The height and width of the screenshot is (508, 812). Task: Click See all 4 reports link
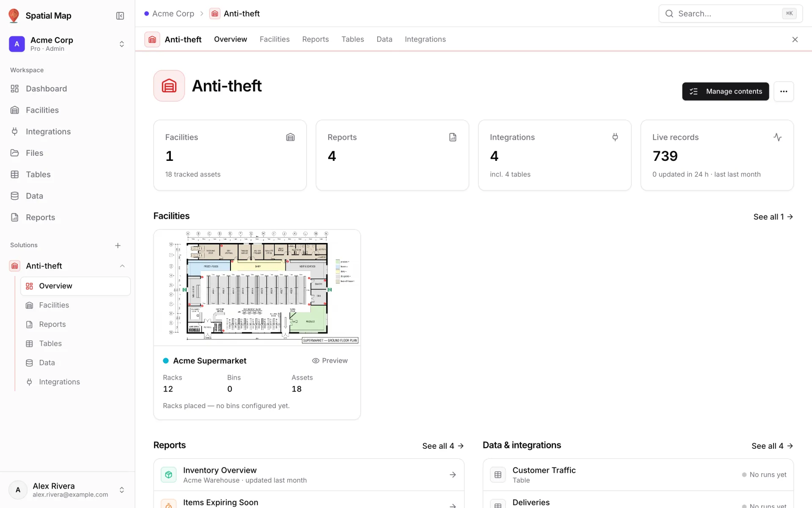443,446
